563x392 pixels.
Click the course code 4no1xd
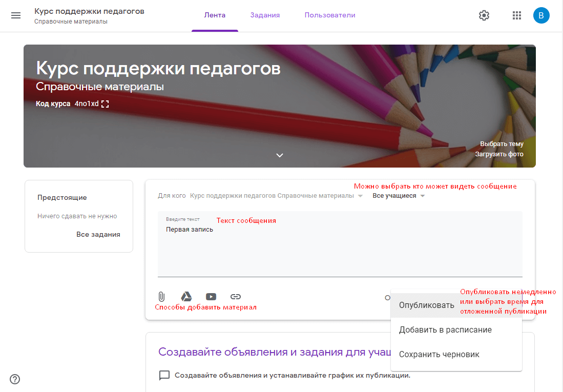click(87, 104)
